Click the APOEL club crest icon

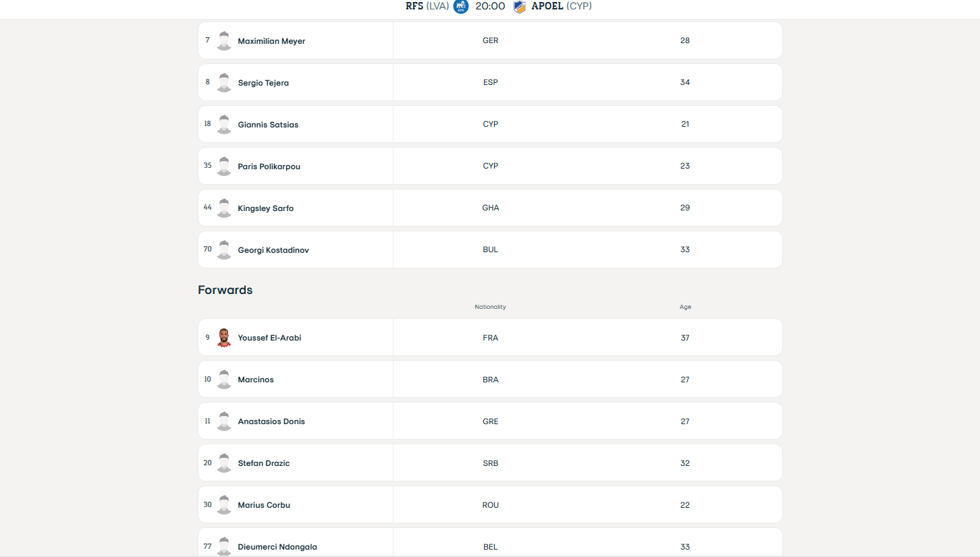tap(519, 7)
